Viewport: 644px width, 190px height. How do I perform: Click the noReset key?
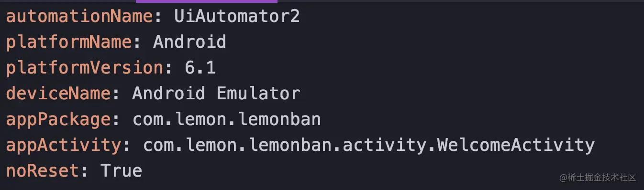pyautogui.click(x=43, y=170)
